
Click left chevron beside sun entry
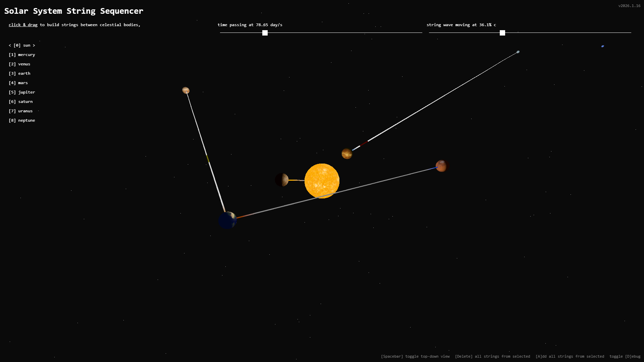click(x=10, y=45)
